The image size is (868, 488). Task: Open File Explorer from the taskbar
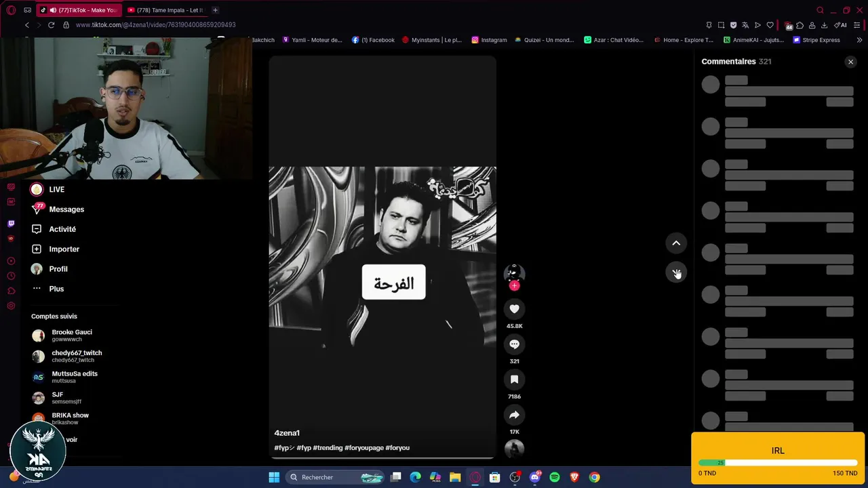click(455, 477)
